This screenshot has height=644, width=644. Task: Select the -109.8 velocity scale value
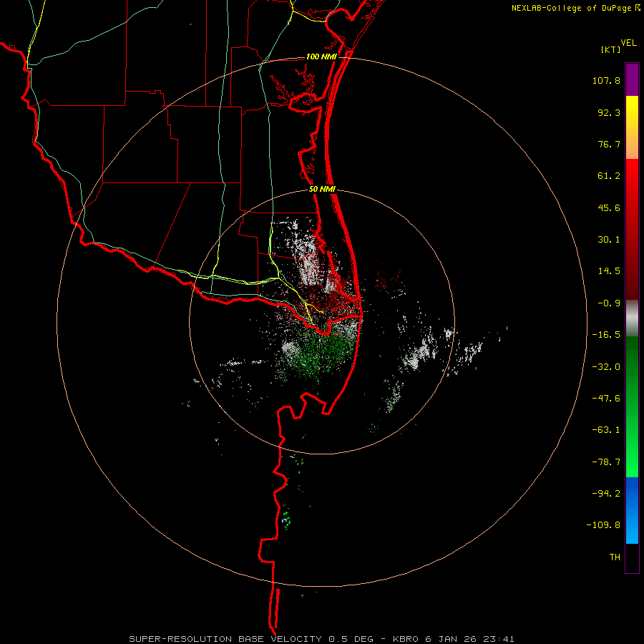click(603, 525)
